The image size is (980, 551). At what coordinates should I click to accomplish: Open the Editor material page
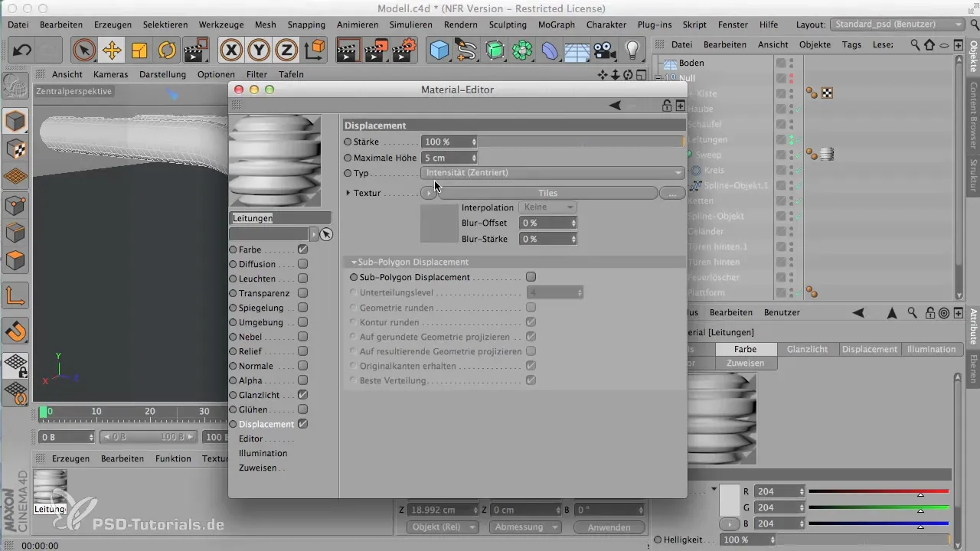point(251,439)
